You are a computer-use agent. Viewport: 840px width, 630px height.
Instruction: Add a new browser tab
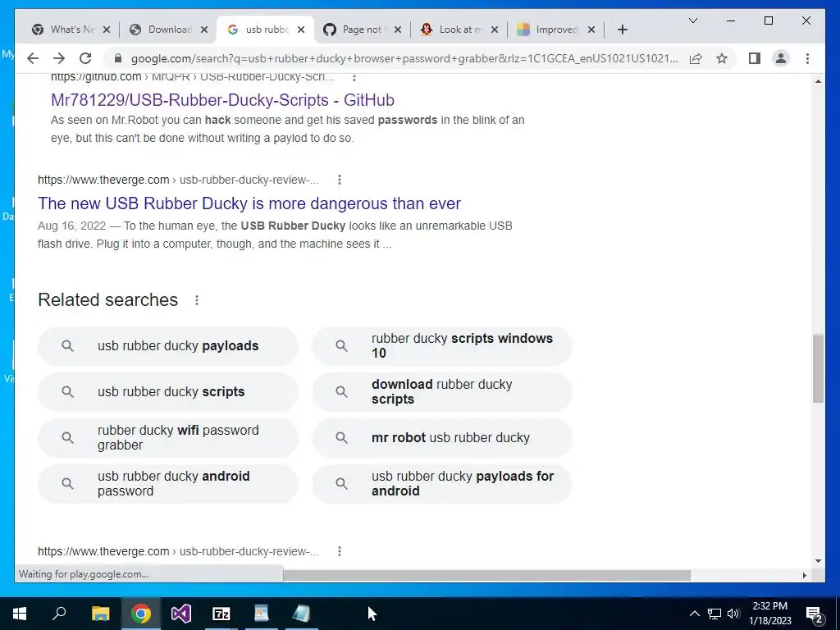622,30
